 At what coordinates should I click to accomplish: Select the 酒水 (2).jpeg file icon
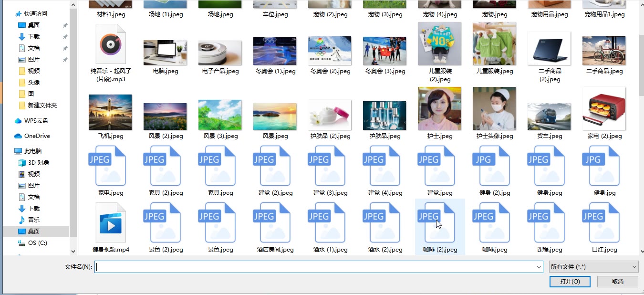coord(382,222)
